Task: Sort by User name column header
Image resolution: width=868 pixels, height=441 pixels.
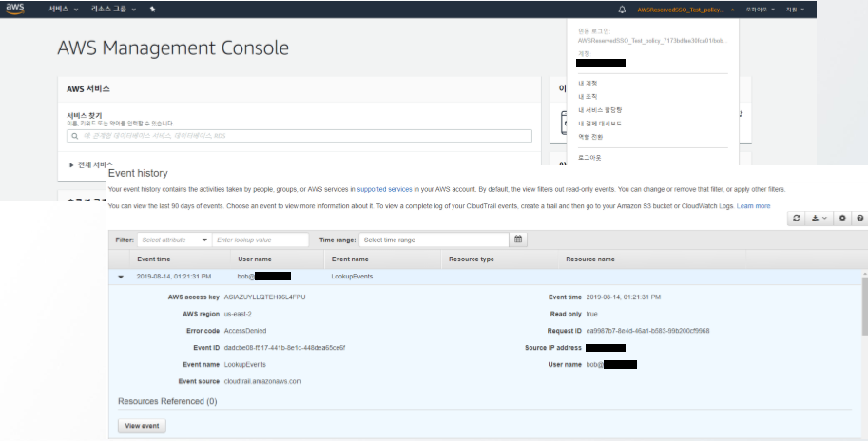Action: (254, 259)
